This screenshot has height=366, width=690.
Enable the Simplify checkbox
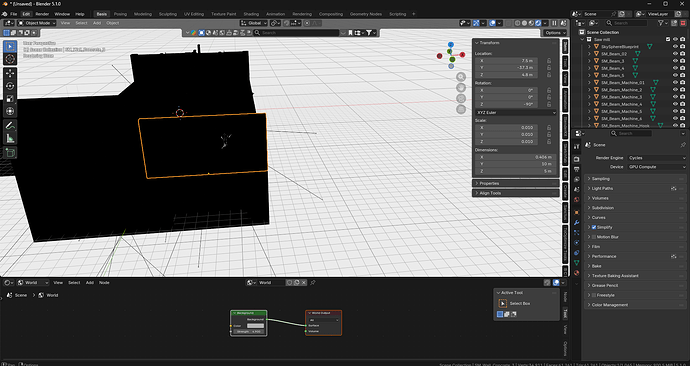(594, 227)
